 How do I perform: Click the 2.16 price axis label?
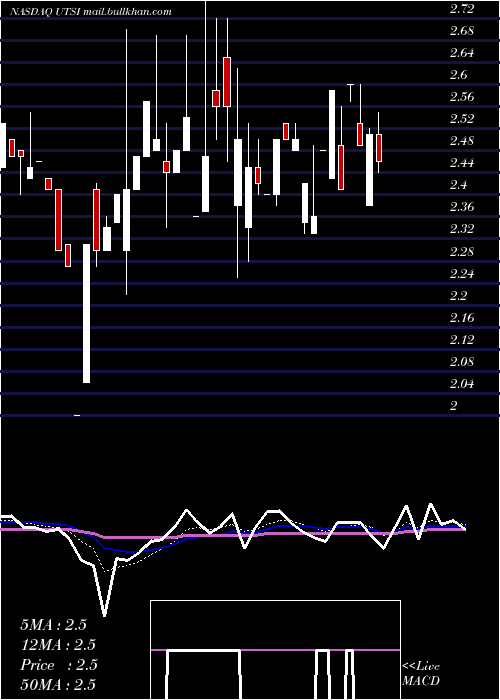pyautogui.click(x=462, y=318)
